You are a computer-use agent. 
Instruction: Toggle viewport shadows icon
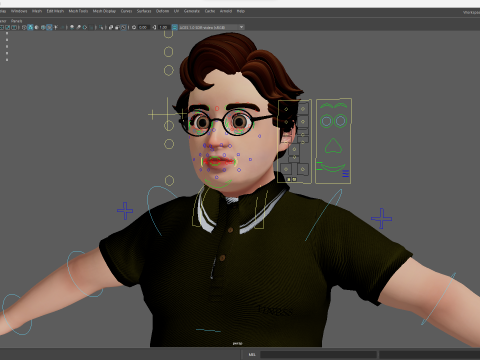click(x=62, y=27)
